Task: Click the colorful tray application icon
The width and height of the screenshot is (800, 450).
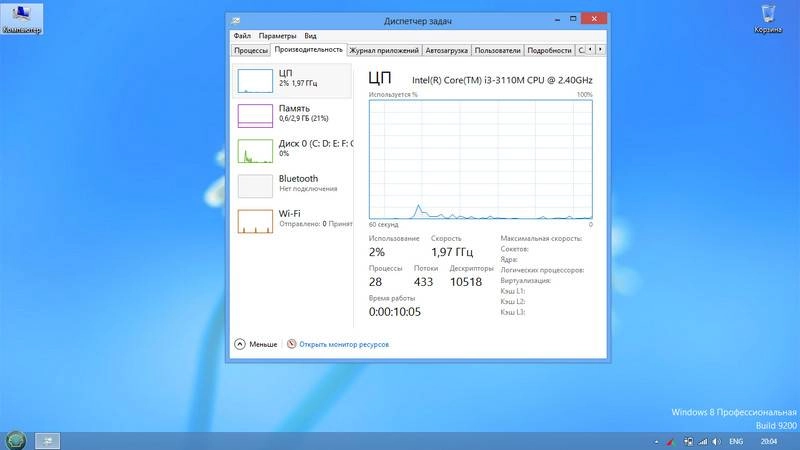Action: coord(671,442)
